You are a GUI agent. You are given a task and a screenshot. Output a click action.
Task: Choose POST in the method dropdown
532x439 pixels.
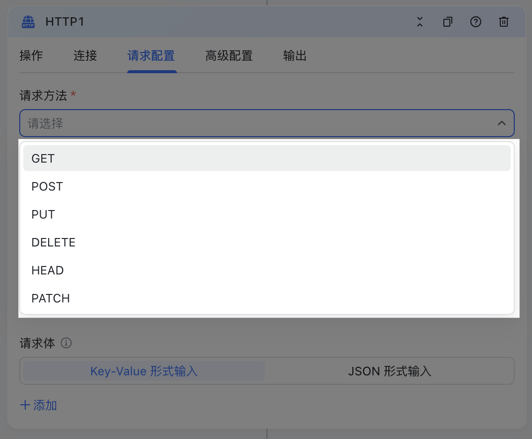click(267, 186)
